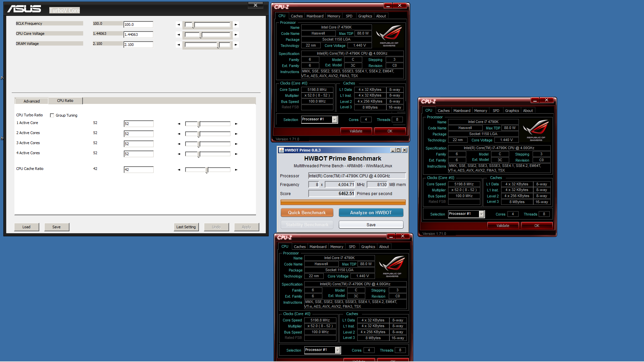The image size is (644, 362).
Task: Increase BCLK Frequency with the right arrow
Action: pos(236,24)
